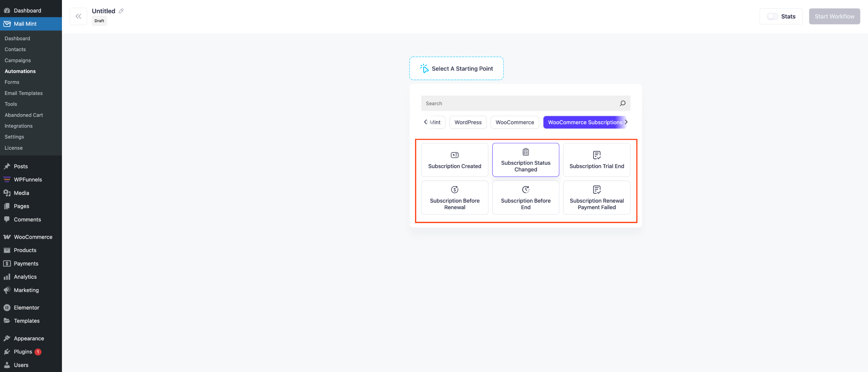Click the search magnifier icon

tap(623, 103)
